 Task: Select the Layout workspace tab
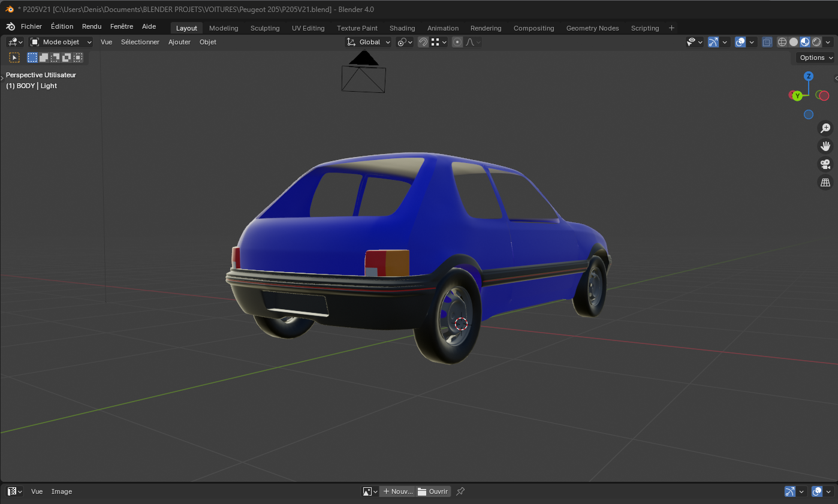click(x=186, y=28)
